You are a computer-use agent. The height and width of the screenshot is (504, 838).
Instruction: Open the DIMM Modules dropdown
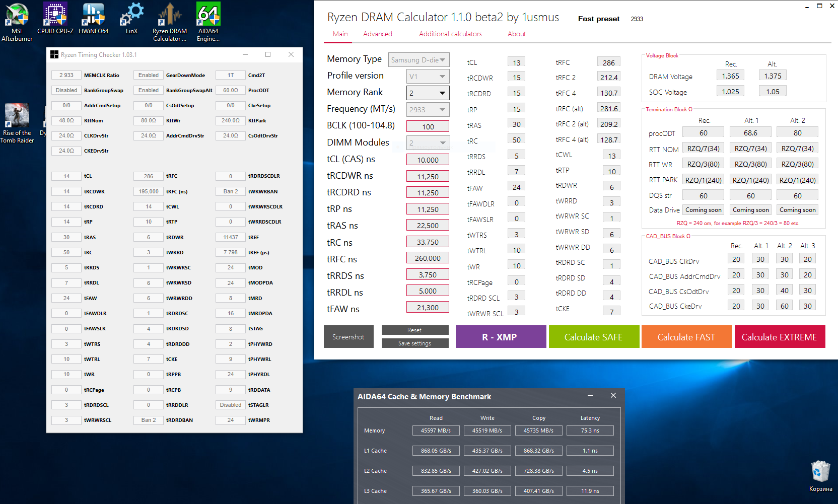click(x=428, y=143)
